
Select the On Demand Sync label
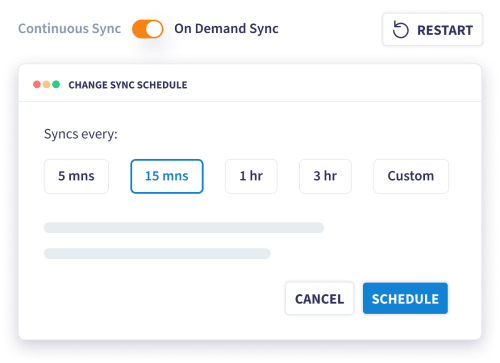(x=226, y=29)
